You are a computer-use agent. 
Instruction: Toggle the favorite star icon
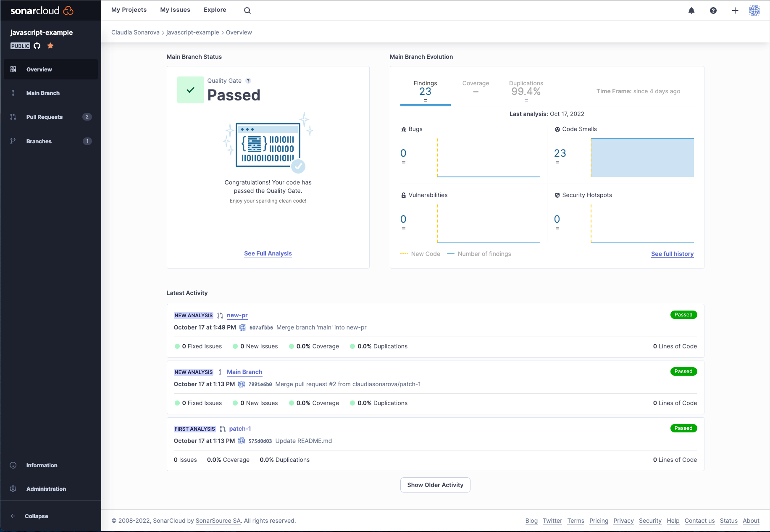click(50, 46)
